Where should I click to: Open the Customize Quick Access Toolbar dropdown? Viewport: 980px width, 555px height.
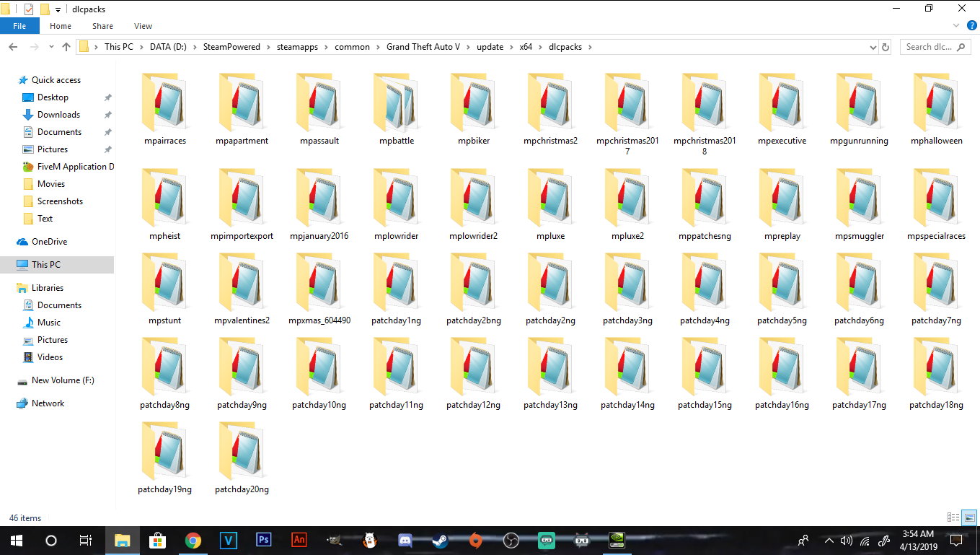(58, 10)
